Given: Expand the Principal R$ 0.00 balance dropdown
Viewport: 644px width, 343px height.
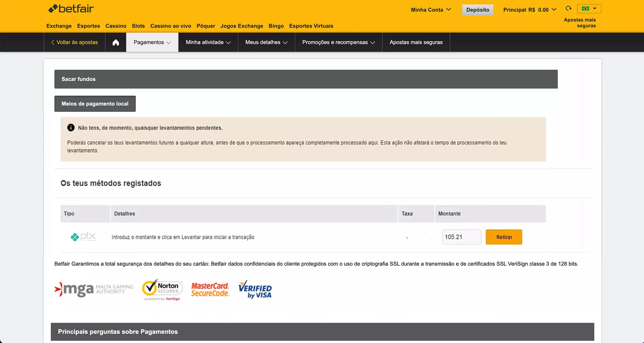Looking at the screenshot, I should [x=530, y=10].
